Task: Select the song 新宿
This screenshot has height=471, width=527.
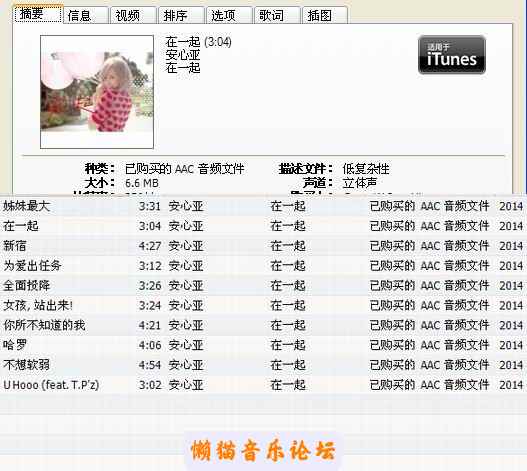Action: 264,246
